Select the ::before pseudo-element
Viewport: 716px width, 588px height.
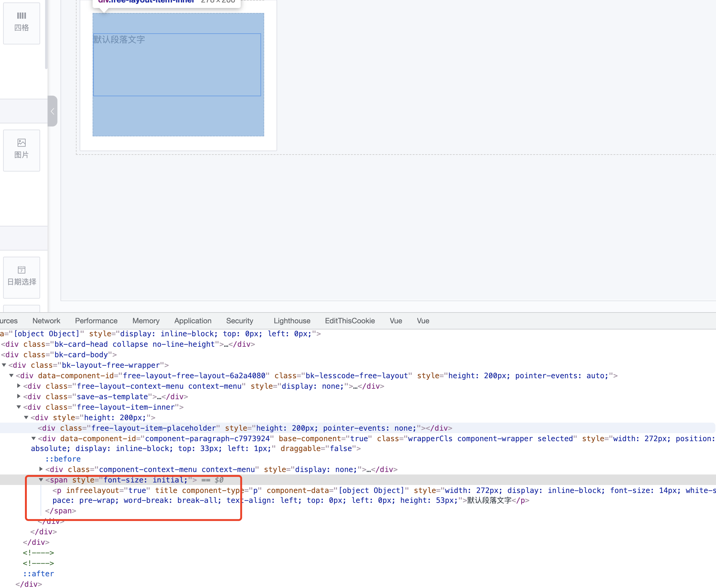pyautogui.click(x=63, y=459)
